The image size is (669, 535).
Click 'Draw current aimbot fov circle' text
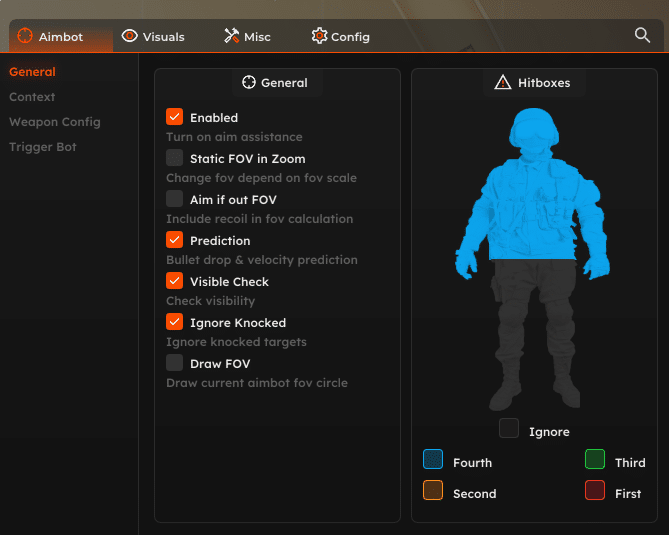pyautogui.click(x=257, y=383)
